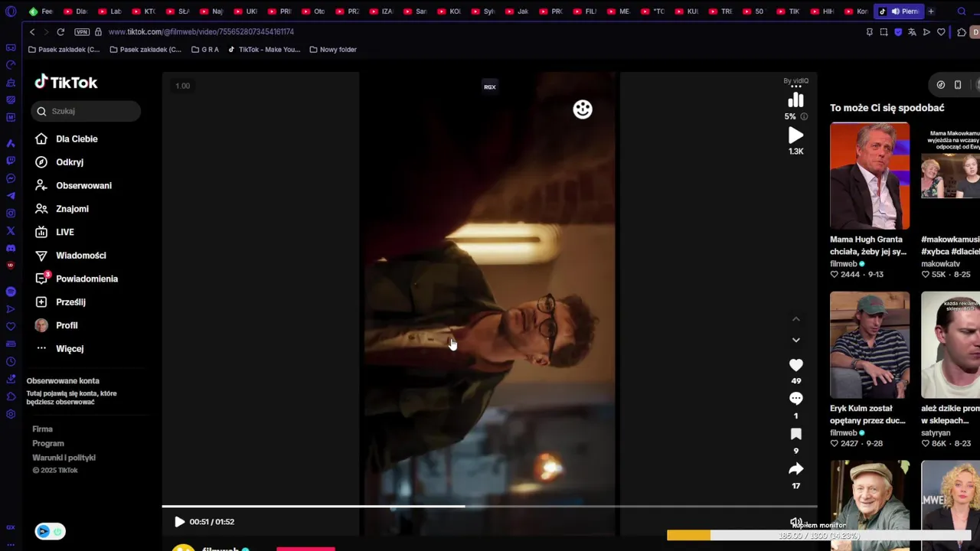Screen dimensions: 980x551
Task: Go to the next video with down chevron
Action: (795, 340)
